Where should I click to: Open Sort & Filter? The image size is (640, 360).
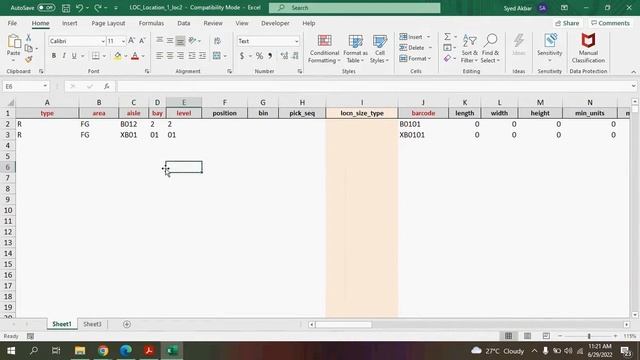[x=469, y=49]
